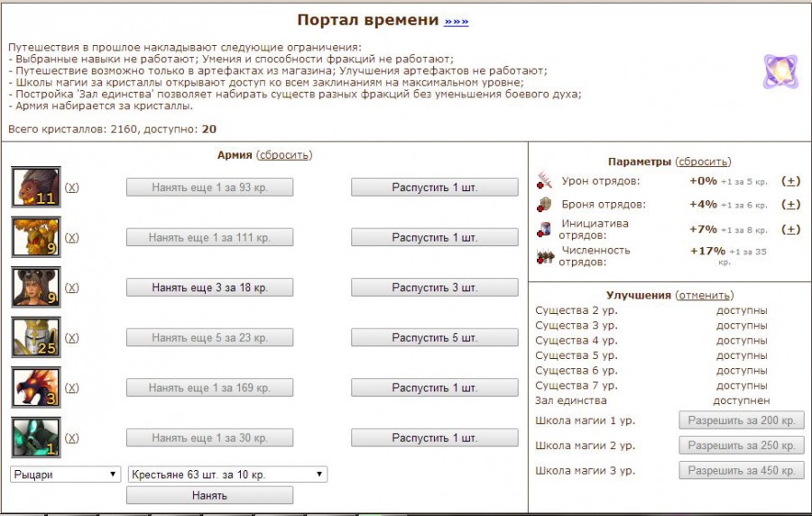Dismiss 5 units with 'Распустить 5 шт.'

(x=435, y=338)
